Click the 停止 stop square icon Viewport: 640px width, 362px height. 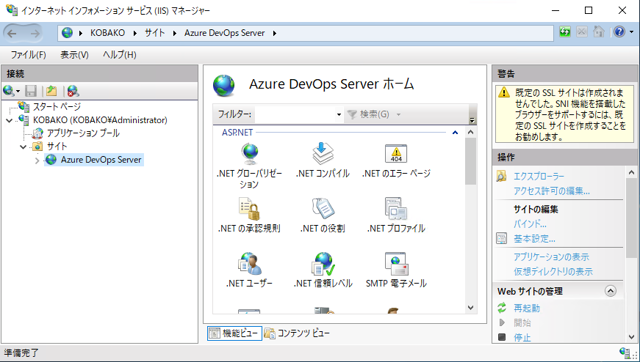coord(502,337)
